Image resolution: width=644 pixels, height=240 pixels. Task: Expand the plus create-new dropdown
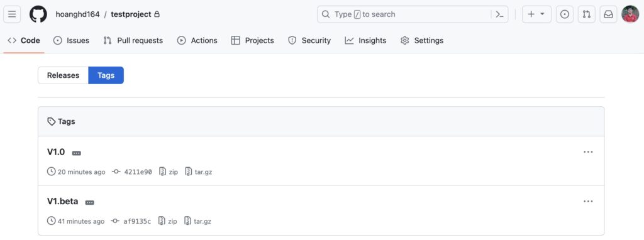tap(536, 14)
